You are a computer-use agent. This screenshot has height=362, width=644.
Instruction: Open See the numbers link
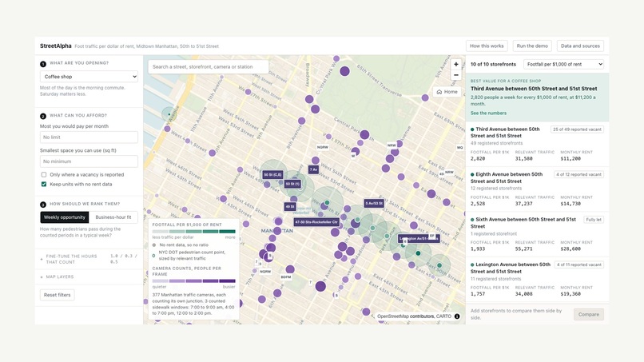point(488,113)
